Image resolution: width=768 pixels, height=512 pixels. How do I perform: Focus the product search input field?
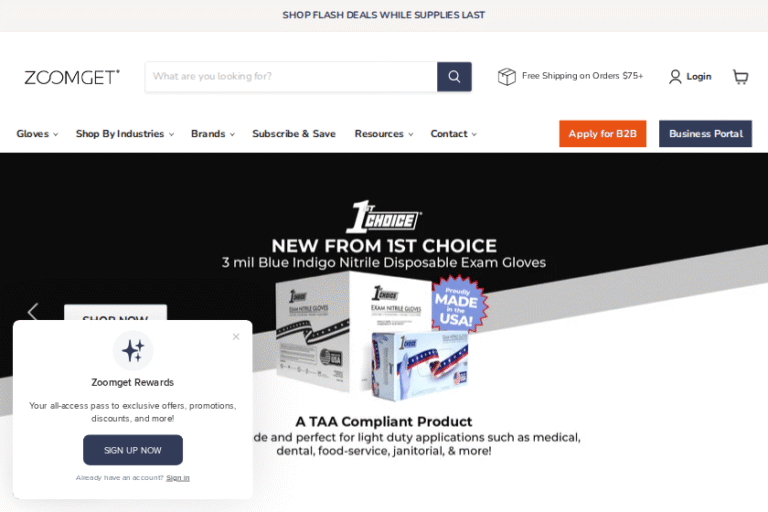point(291,76)
